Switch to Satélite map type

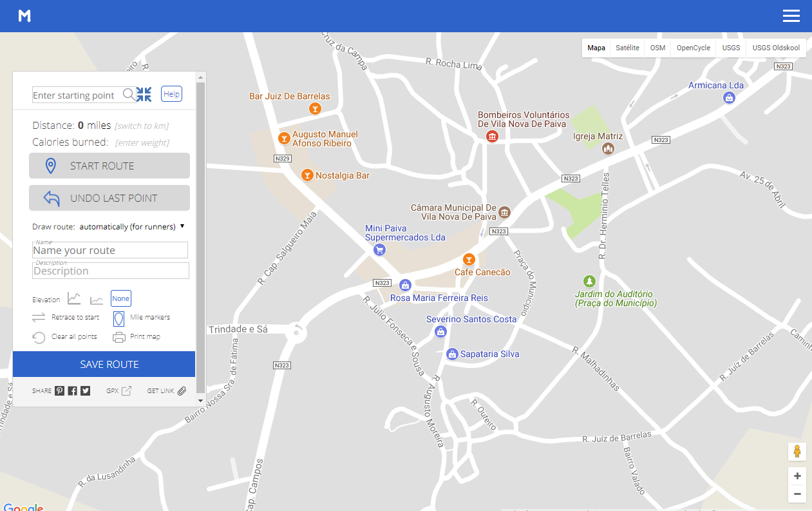(627, 48)
